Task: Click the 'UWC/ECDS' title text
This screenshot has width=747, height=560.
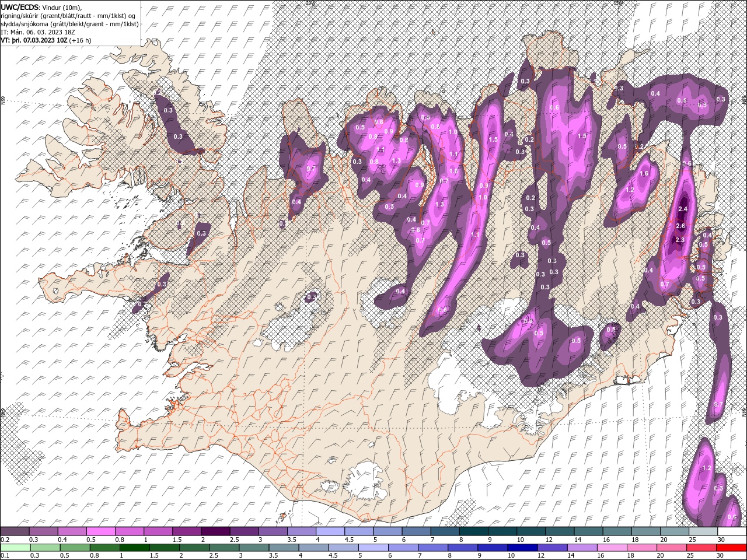Action: tap(20, 7)
